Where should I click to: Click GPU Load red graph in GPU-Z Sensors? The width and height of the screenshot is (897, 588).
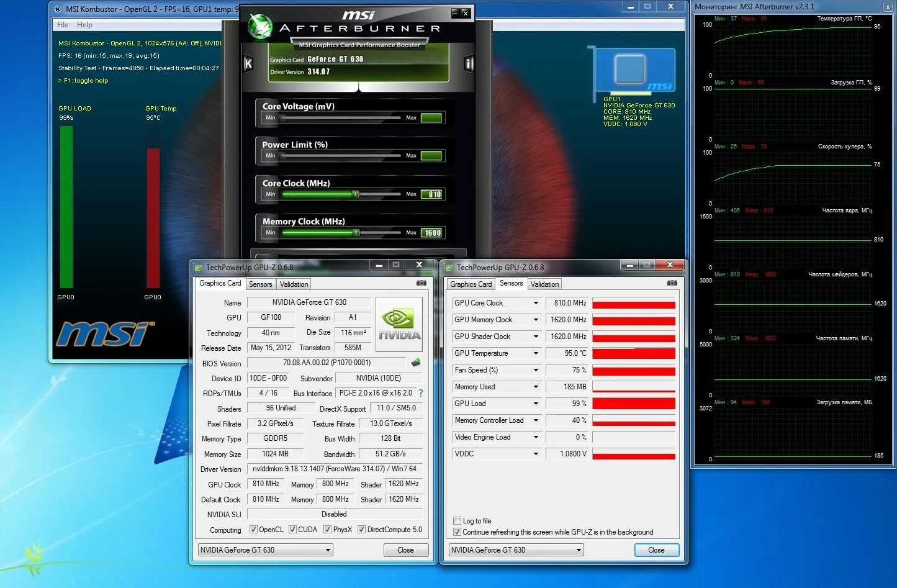pyautogui.click(x=634, y=404)
